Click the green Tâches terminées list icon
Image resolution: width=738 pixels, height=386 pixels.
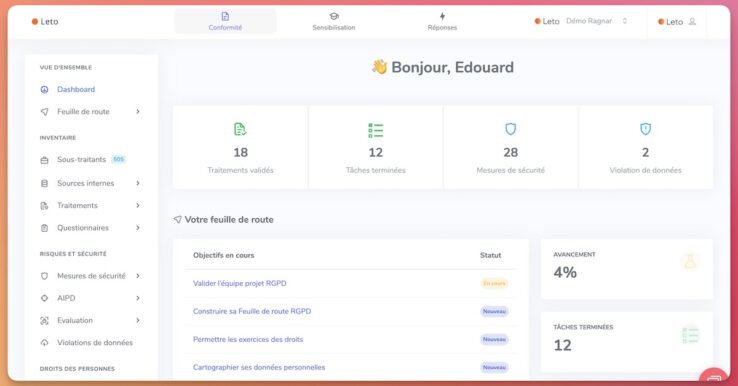[376, 130]
